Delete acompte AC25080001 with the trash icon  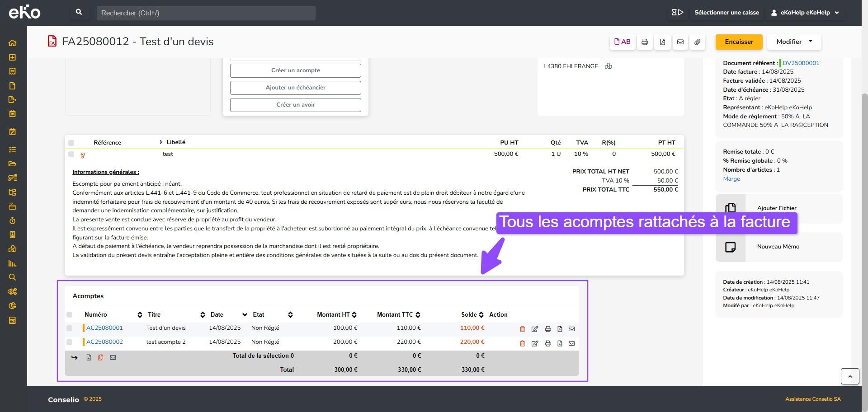(522, 329)
